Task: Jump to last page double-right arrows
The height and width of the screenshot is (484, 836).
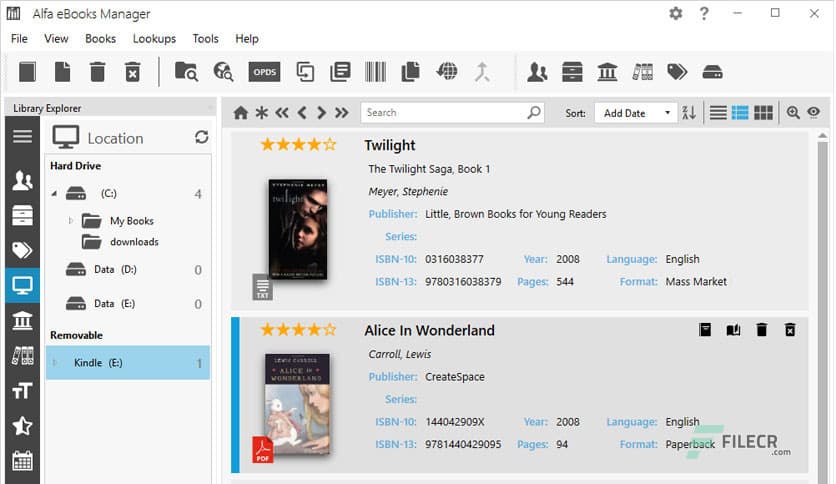Action: click(x=342, y=112)
